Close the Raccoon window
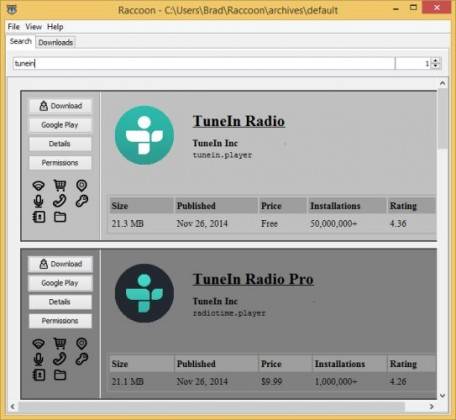Image resolution: width=456 pixels, height=420 pixels. click(x=436, y=7)
